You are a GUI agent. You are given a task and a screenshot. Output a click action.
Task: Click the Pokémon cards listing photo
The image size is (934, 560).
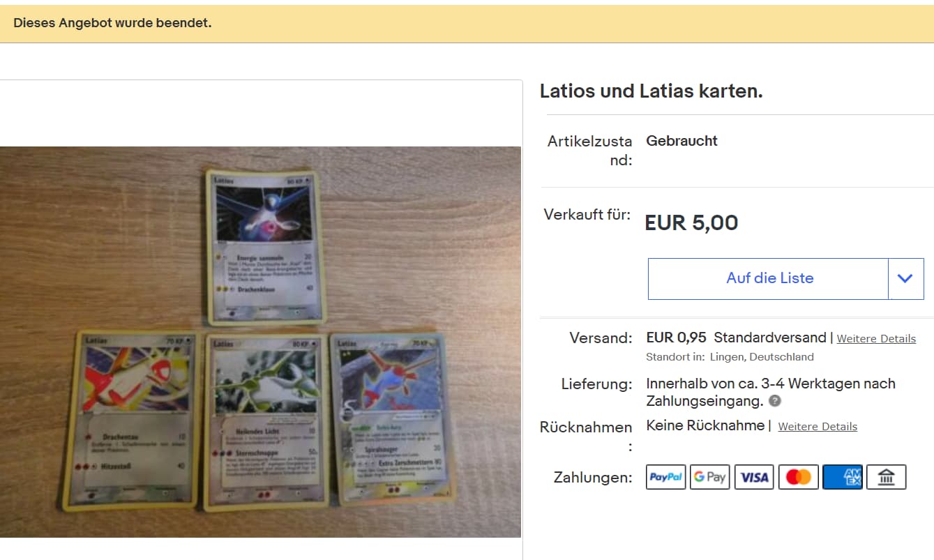click(x=260, y=342)
